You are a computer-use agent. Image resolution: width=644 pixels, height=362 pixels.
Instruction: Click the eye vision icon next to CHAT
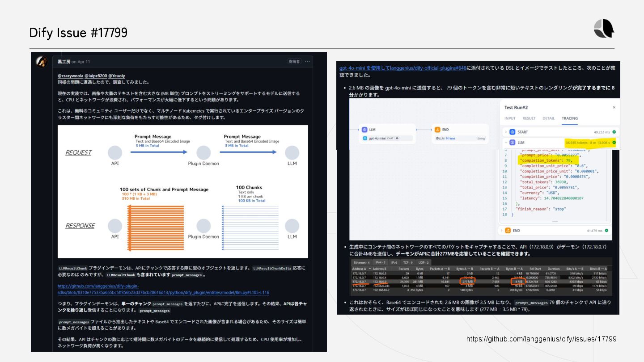(x=397, y=139)
